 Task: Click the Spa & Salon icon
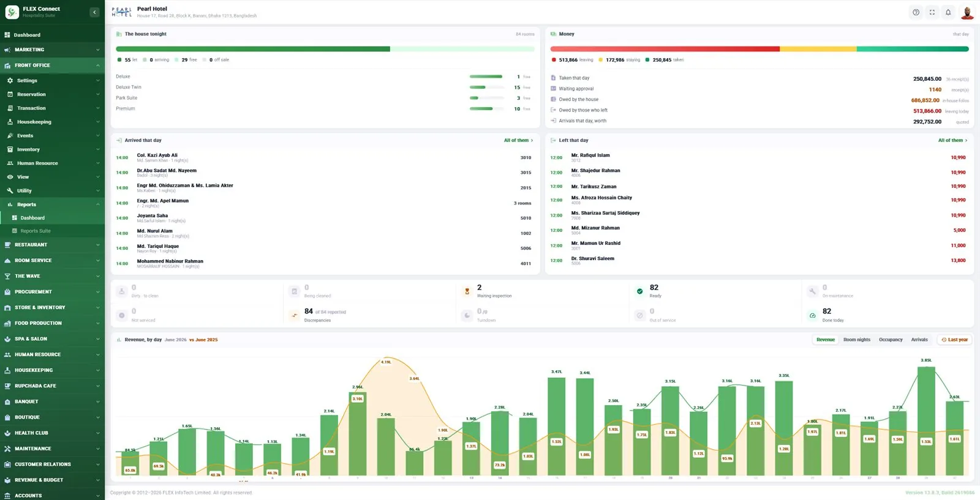(x=7, y=339)
